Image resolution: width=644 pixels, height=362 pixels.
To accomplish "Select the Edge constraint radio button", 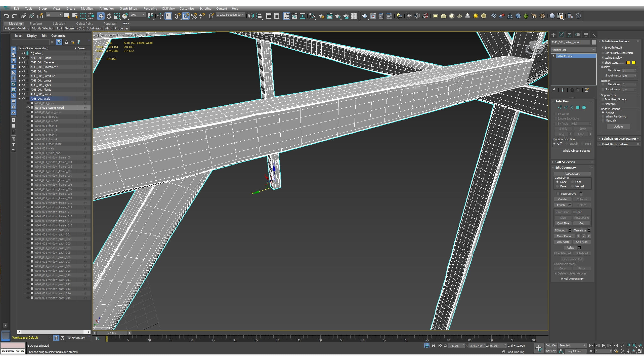I will pyautogui.click(x=573, y=182).
